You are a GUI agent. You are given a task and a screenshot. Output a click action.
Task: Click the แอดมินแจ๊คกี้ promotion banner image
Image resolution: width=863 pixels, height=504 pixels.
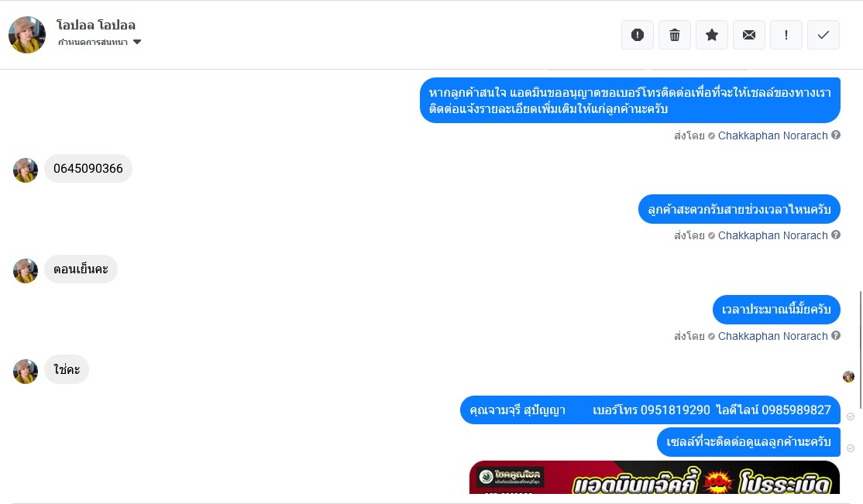655,477
